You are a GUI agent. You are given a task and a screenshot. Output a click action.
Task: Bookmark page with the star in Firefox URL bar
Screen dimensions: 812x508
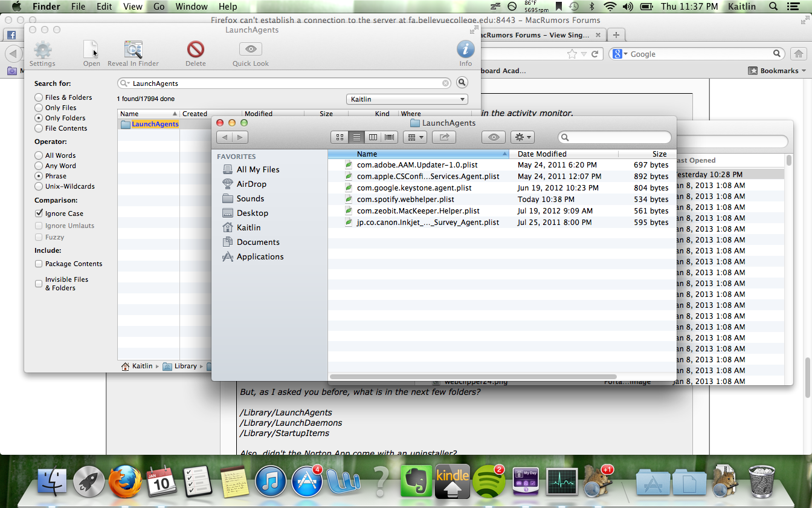pos(572,54)
